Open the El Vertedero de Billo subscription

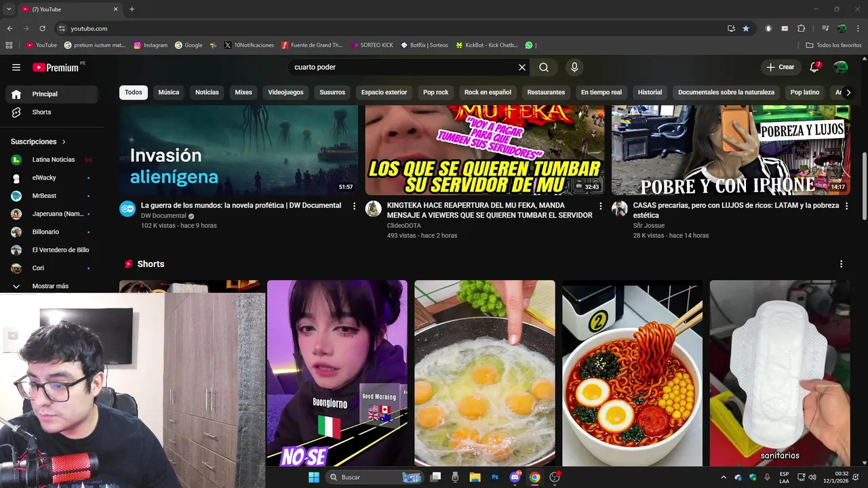[x=52, y=250]
